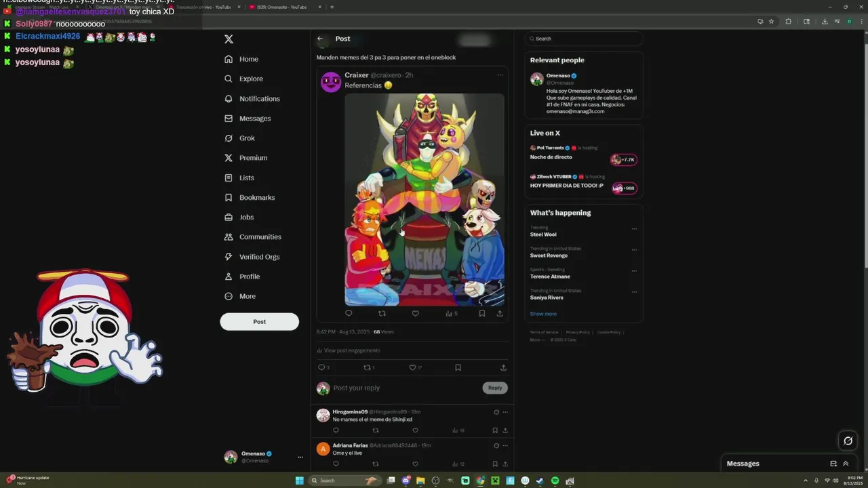Open more options on Adriana Farias's reply
The width and height of the screenshot is (868, 488).
pos(505,445)
